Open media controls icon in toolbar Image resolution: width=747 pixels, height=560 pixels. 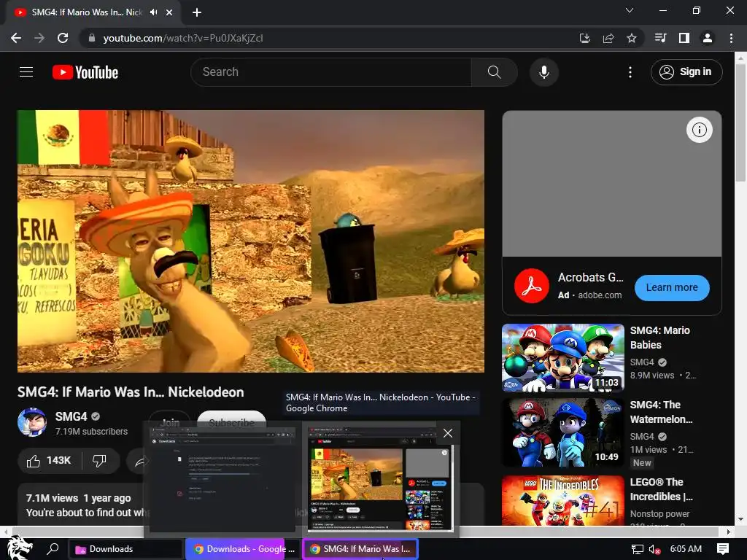tap(661, 38)
